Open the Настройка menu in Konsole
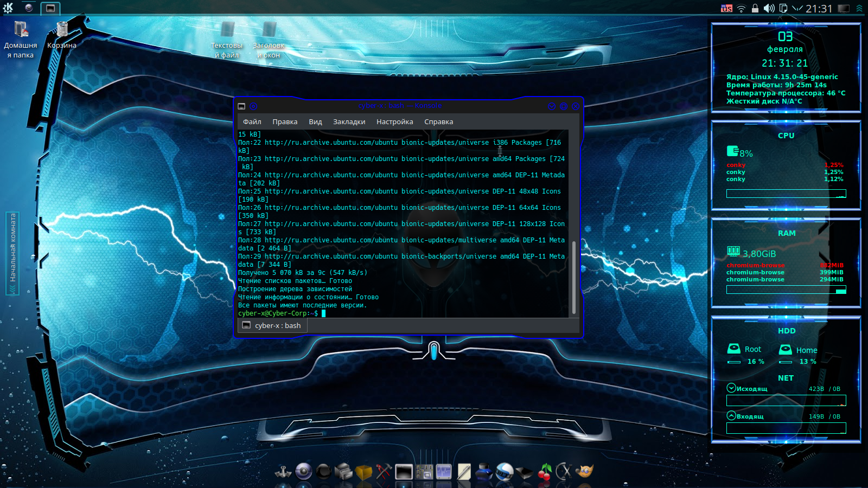This screenshot has width=868, height=488. pos(394,122)
